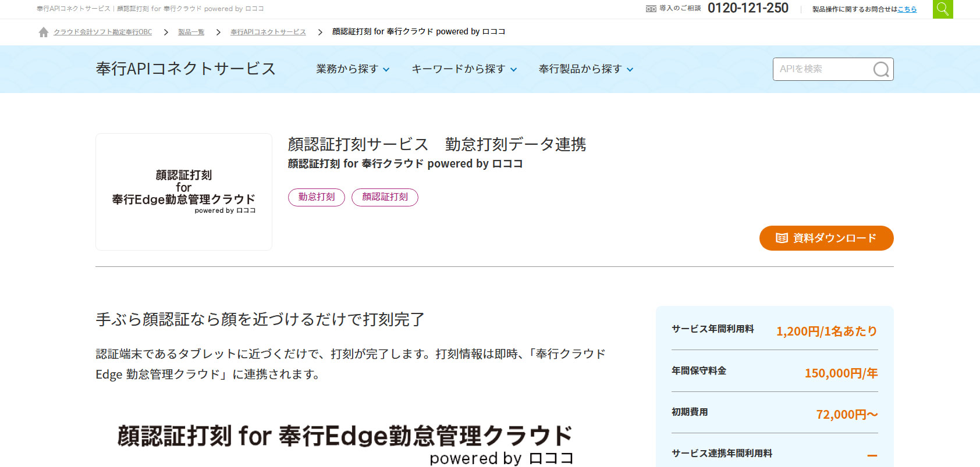The width and height of the screenshot is (980, 467).
Task: Click the magnifier icon in API search box
Action: click(x=881, y=69)
